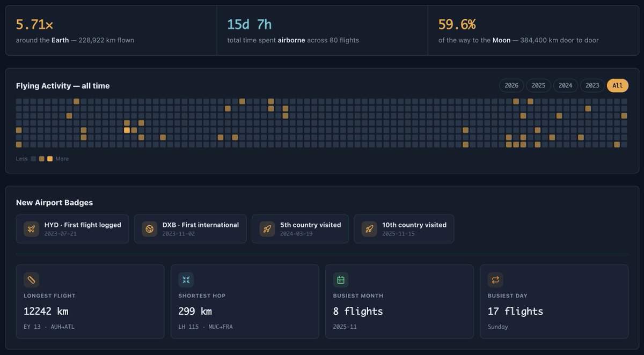Click the 8 flights busiest month value
The image size is (644, 355).
coord(358,312)
